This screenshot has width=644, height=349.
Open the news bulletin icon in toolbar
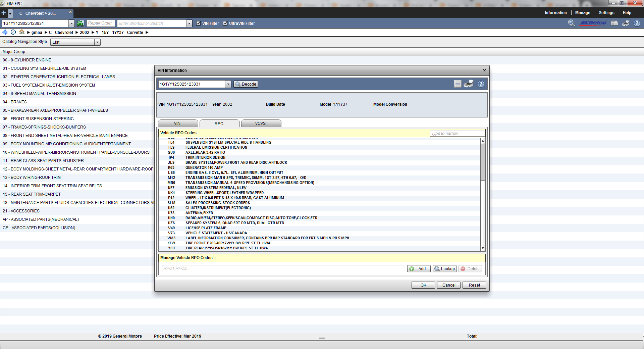click(x=614, y=23)
